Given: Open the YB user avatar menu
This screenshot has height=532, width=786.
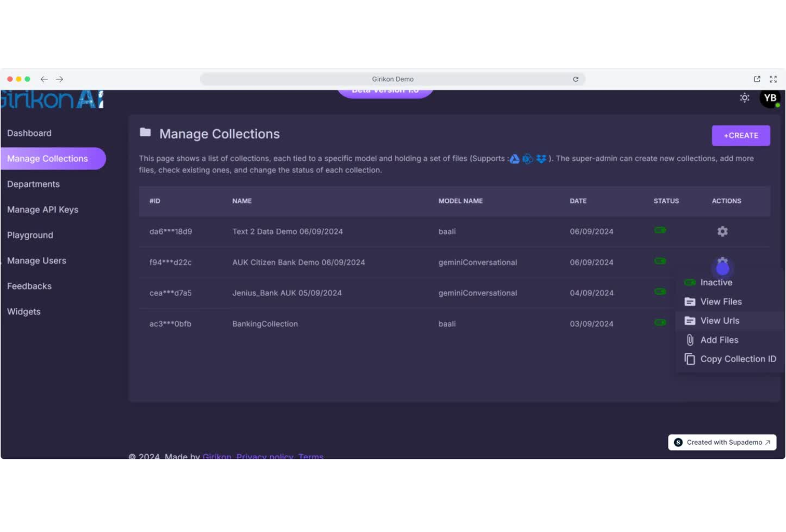Looking at the screenshot, I should [770, 98].
